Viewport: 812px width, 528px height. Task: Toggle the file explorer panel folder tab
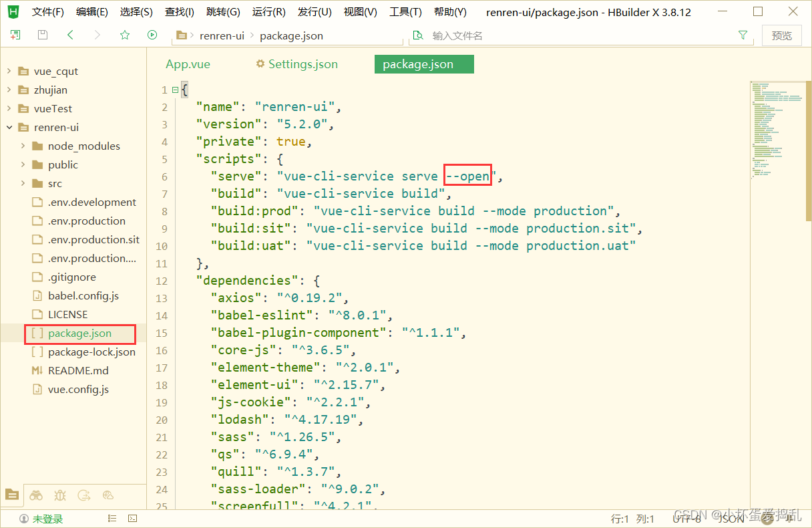12,495
